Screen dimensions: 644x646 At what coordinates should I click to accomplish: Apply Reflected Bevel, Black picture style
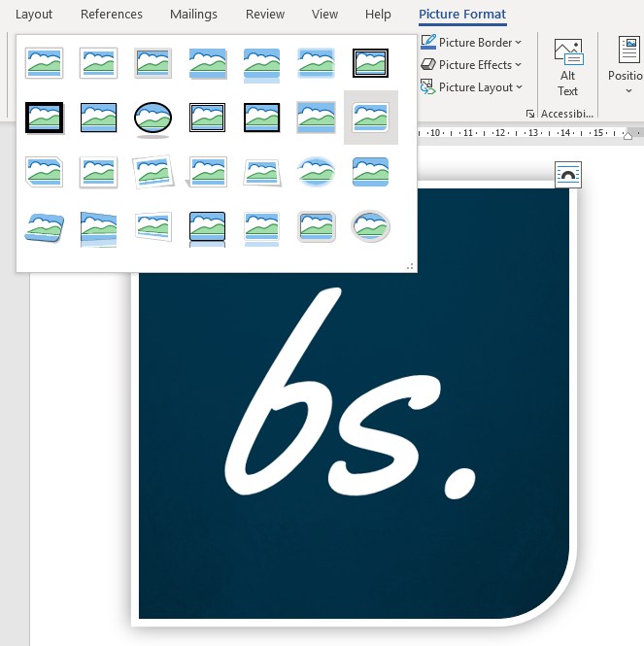pos(207,229)
